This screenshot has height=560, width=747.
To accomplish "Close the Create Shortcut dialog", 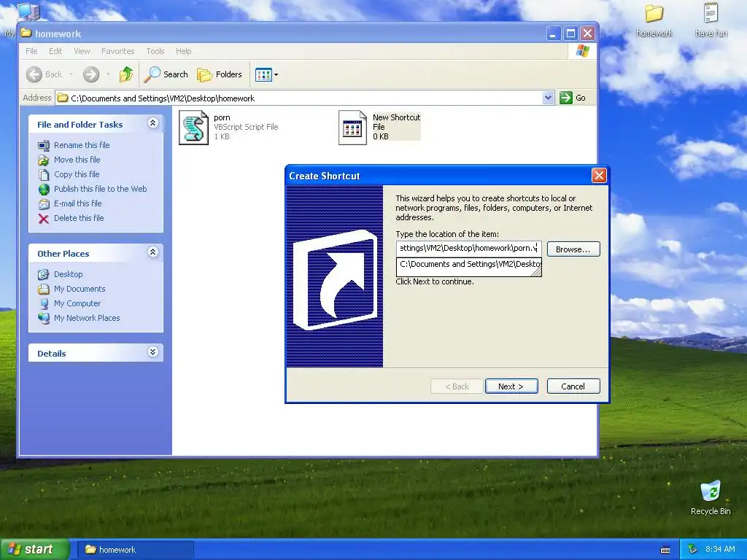I will coord(599,176).
